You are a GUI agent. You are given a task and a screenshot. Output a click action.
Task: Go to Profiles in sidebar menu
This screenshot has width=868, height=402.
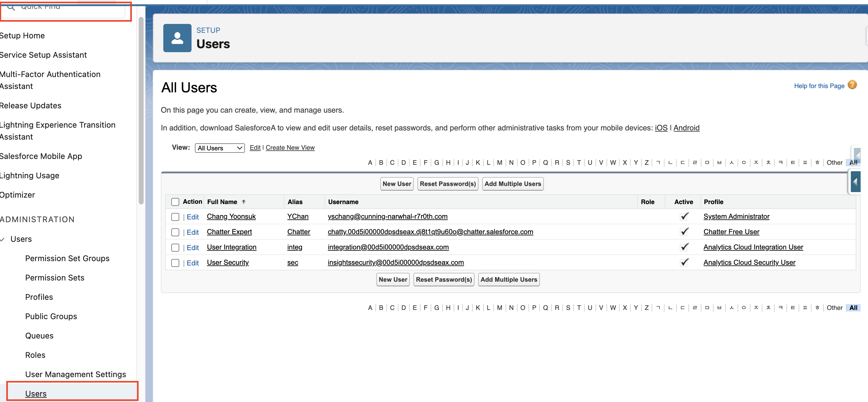coord(39,297)
